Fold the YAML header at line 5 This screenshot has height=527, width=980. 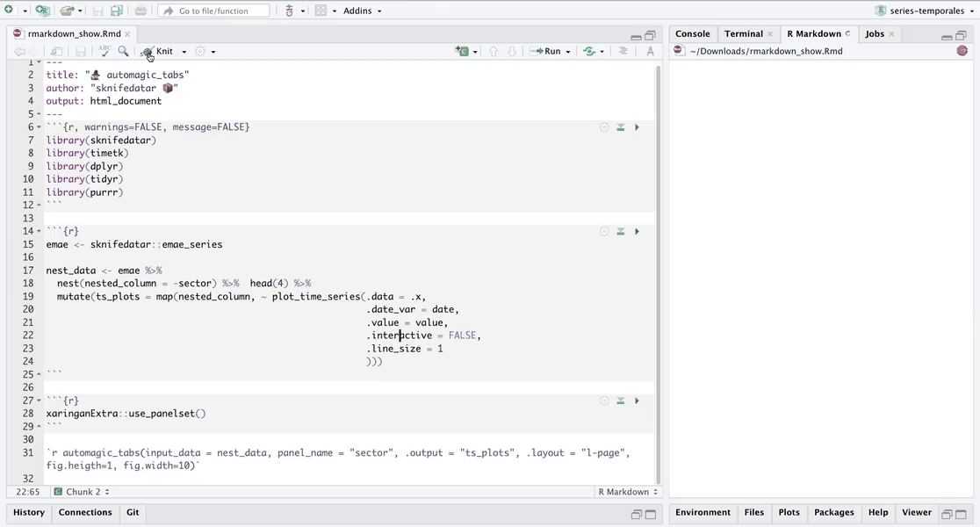coord(39,114)
